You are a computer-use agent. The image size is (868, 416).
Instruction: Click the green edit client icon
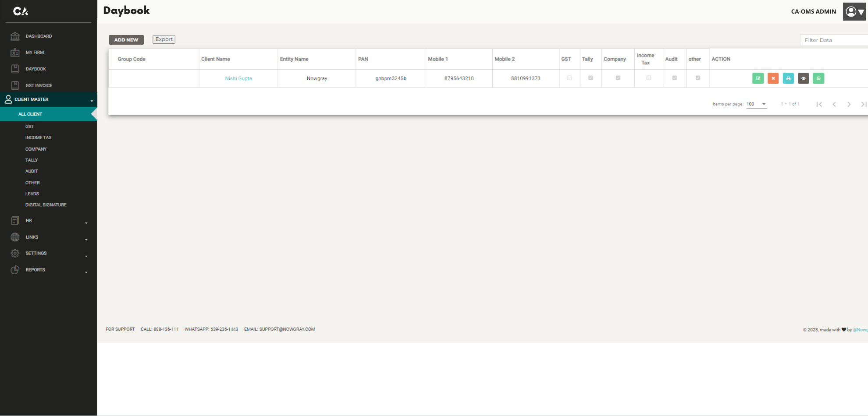tap(758, 78)
